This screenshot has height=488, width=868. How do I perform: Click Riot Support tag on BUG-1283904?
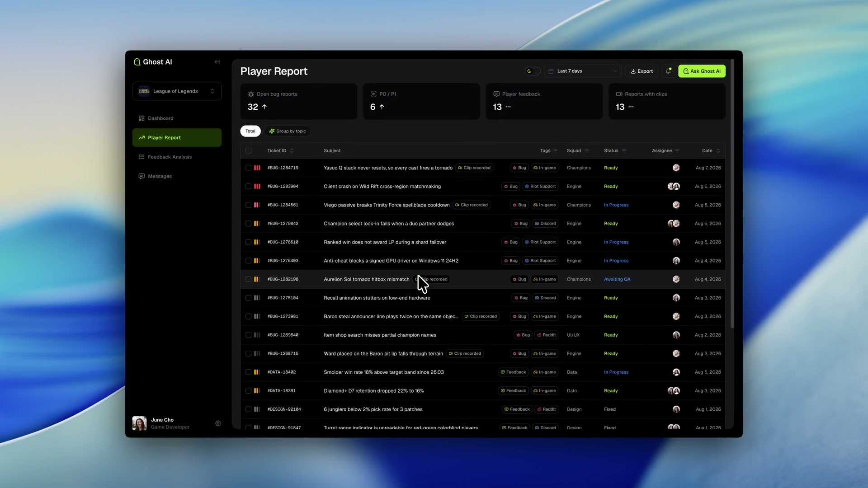tap(540, 186)
